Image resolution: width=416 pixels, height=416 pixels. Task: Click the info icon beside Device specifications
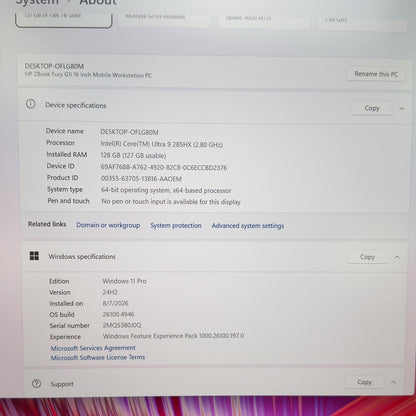click(x=30, y=104)
